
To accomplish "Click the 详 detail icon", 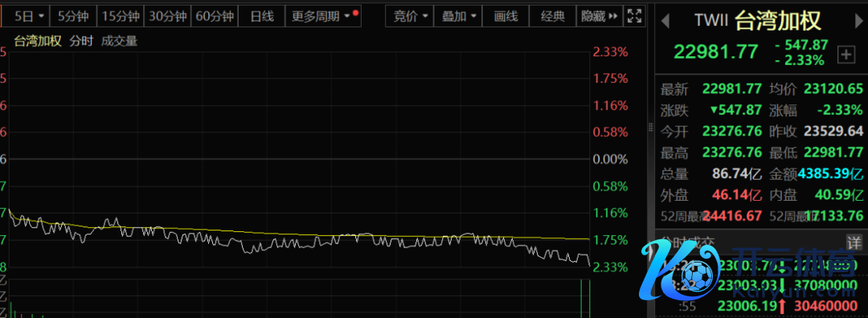I will click(x=854, y=242).
